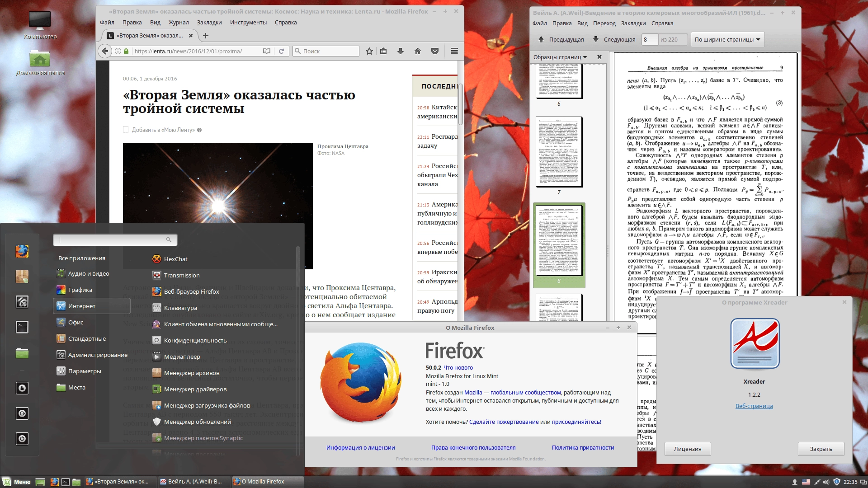Click Лицензия button in About Xreader
The image size is (868, 488).
(688, 449)
